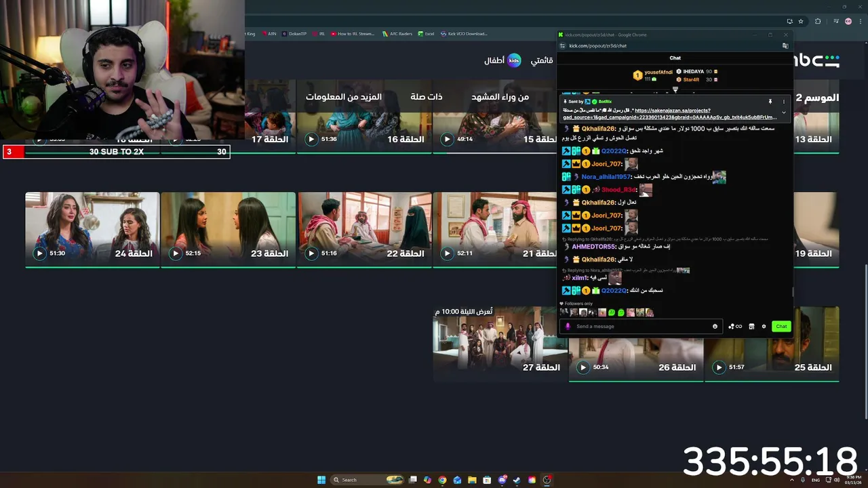Click the MBC logo
This screenshot has width=868, height=488.
(x=816, y=60)
